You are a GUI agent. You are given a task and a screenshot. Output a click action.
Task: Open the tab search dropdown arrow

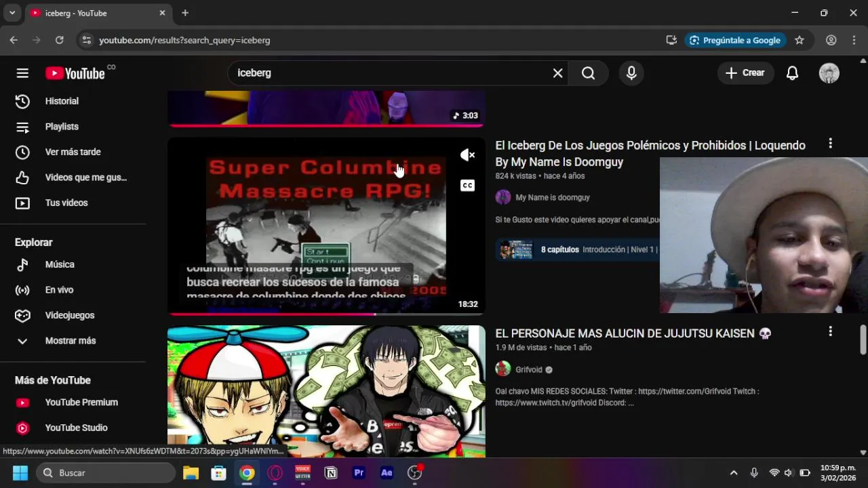12,13
